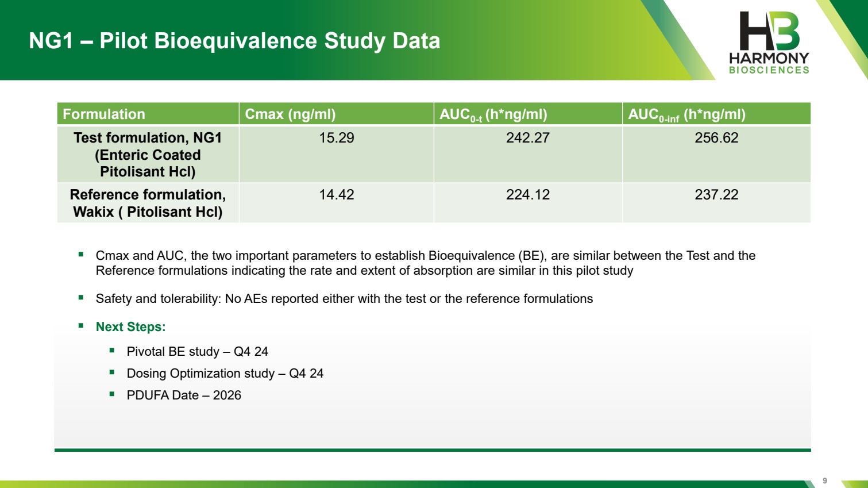Select the Cmax (ng/ml) column header
The image size is (868, 488).
coord(290,114)
